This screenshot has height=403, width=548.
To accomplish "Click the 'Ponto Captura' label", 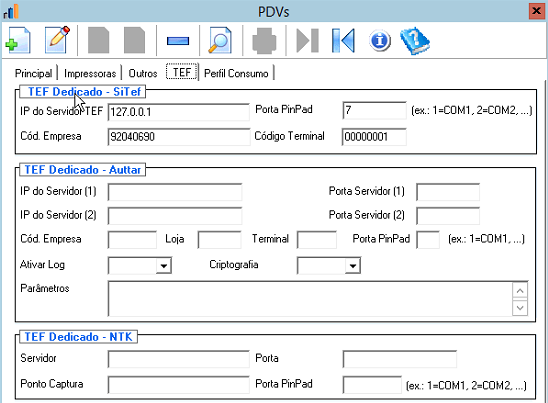I will click(52, 384).
